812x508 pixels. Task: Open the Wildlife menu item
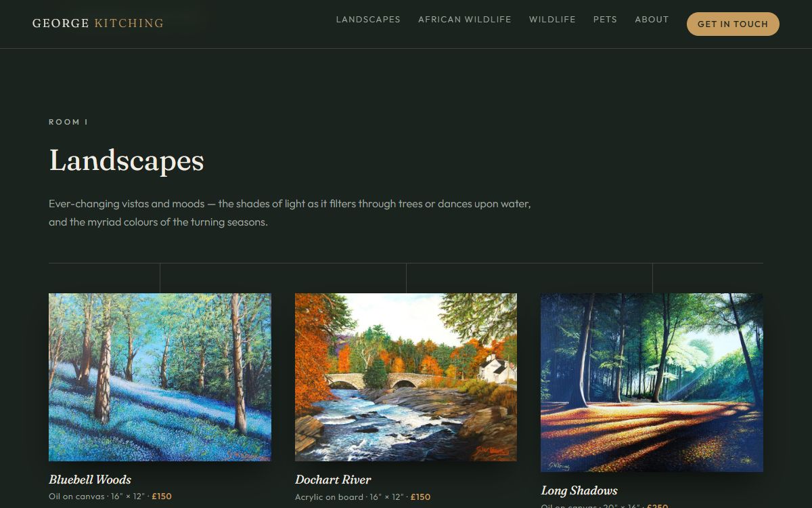[552, 20]
